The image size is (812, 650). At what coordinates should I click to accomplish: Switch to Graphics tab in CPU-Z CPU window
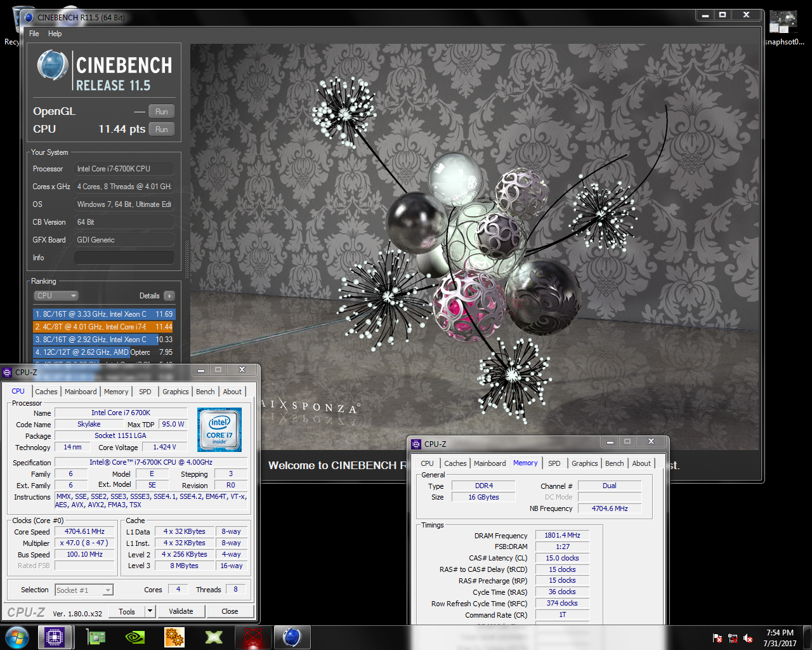[x=176, y=392]
